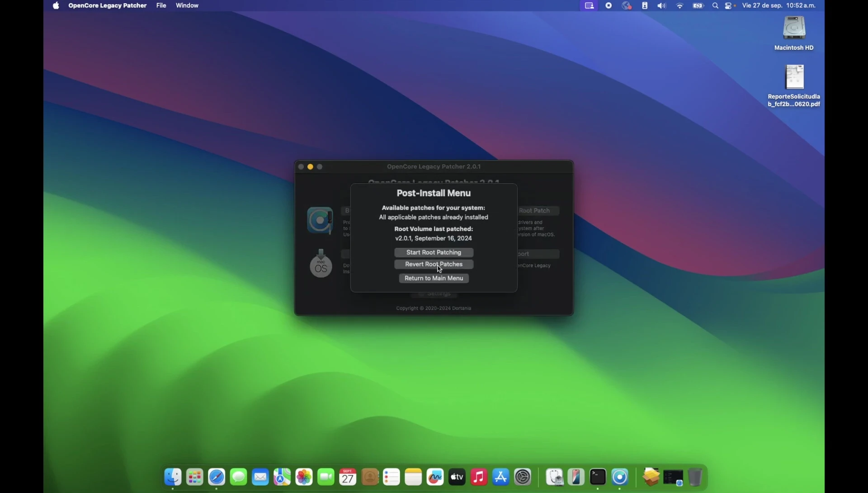
Task: Open Maps from the Dock
Action: coord(282,477)
